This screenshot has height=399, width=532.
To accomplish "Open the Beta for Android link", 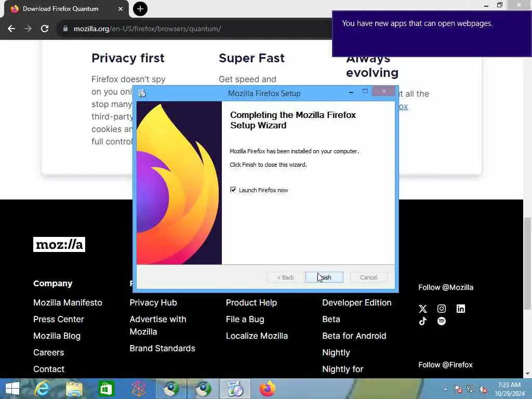I will 354,336.
